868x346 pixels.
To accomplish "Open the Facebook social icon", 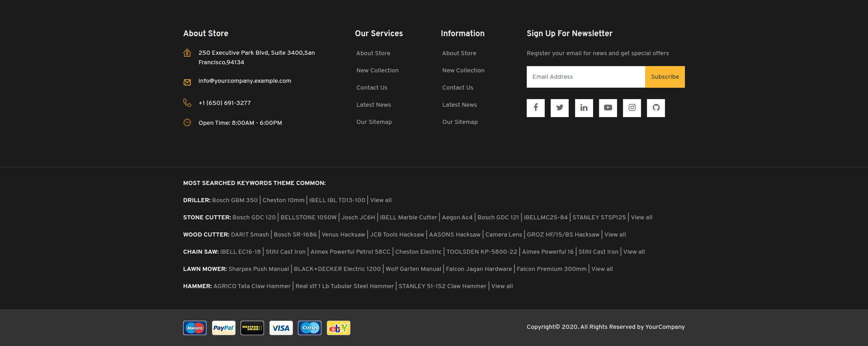I will tap(535, 108).
